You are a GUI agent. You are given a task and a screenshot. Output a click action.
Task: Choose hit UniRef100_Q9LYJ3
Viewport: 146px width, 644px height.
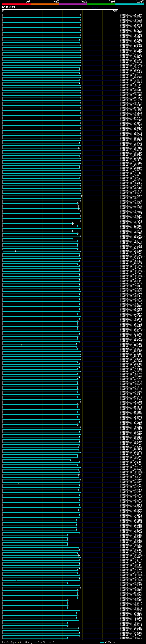(131, 67)
